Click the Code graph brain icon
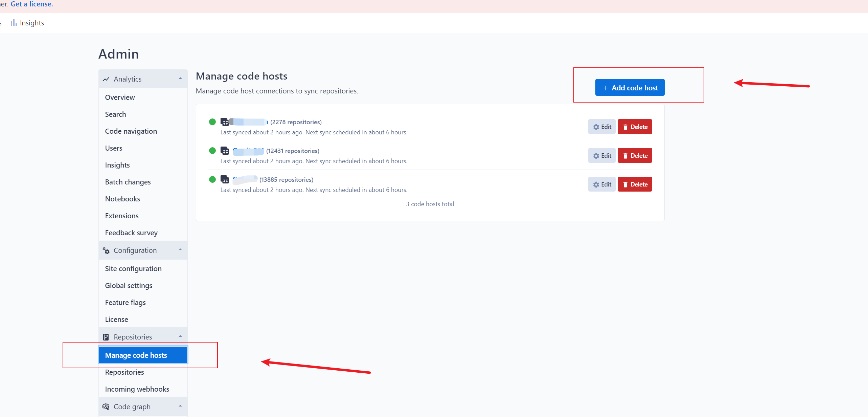 point(106,407)
